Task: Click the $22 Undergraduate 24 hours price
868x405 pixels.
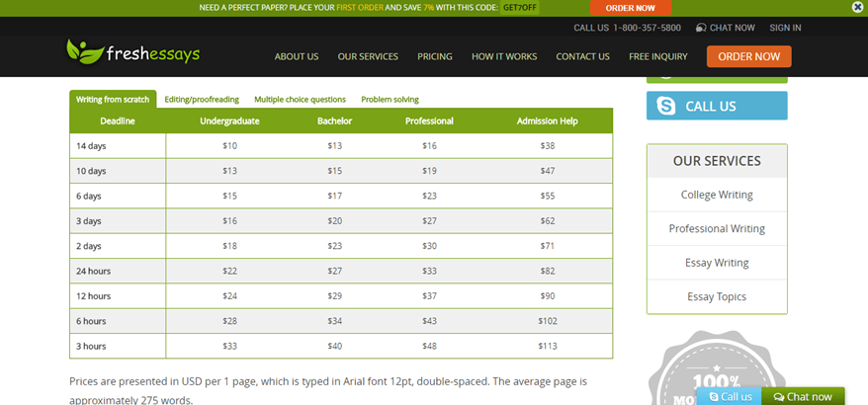Action: coord(229,271)
